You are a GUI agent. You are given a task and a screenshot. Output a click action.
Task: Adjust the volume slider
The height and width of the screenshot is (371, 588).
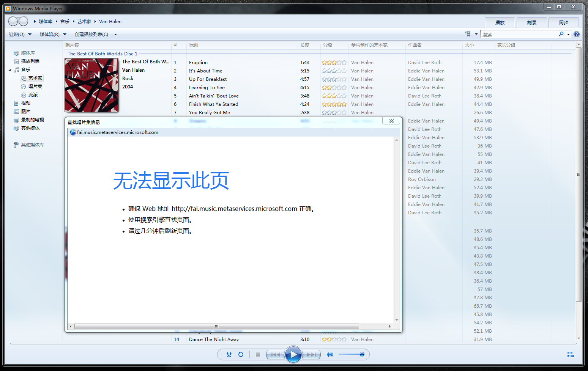[x=352, y=354]
